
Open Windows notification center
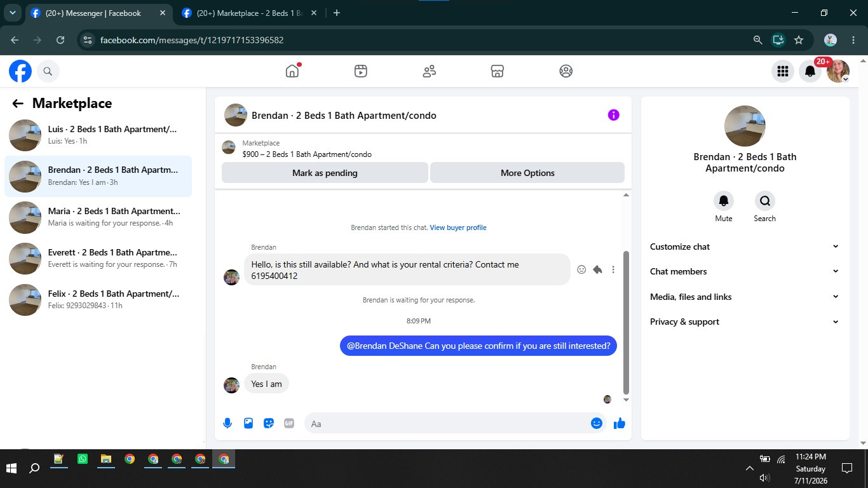[846, 468]
